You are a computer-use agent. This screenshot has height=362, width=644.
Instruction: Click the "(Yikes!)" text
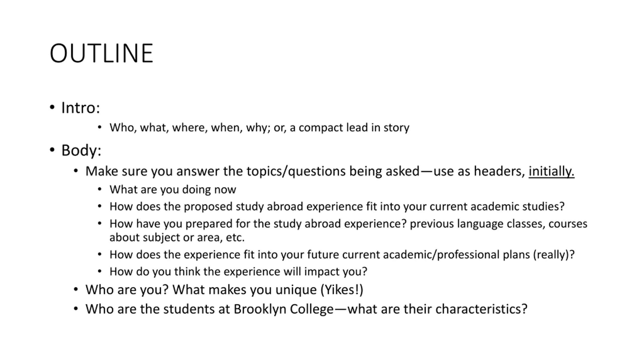click(x=342, y=290)
